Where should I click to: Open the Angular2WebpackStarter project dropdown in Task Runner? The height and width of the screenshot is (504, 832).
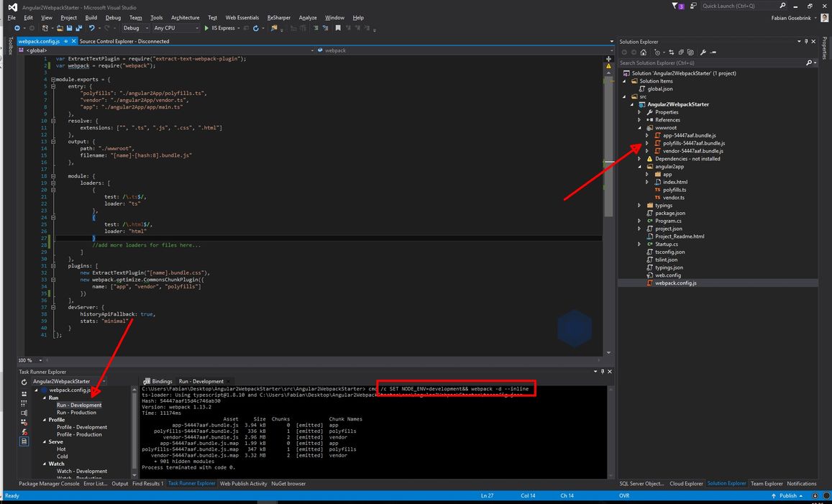tap(68, 382)
